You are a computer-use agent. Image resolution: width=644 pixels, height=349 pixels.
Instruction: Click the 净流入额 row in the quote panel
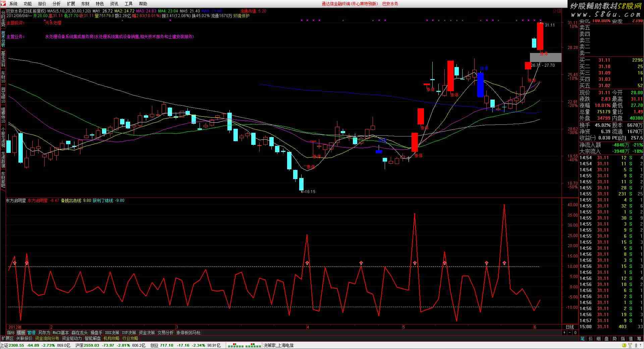[x=611, y=145]
